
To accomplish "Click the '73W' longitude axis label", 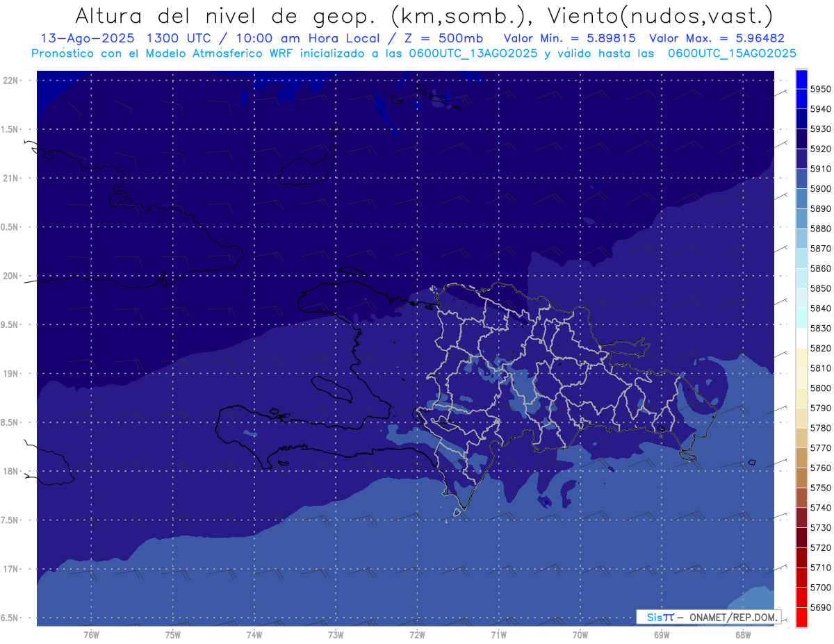I will pyautogui.click(x=336, y=636).
